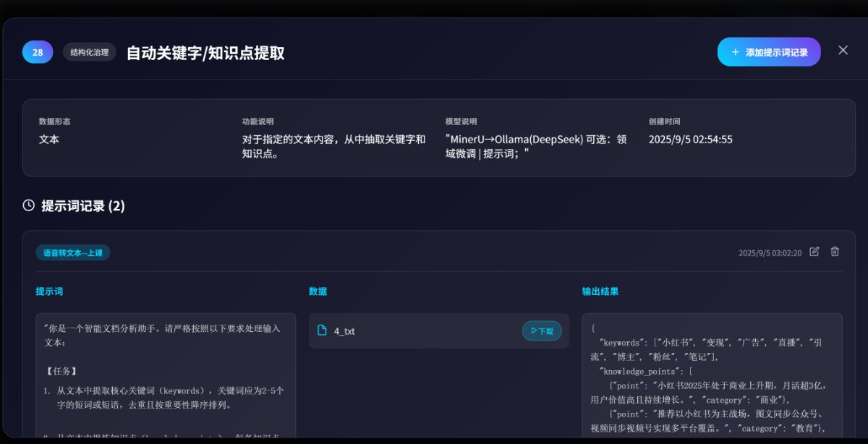Click the clock icon near 提示词记录
Image resolution: width=868 pixels, height=444 pixels.
[x=27, y=205]
